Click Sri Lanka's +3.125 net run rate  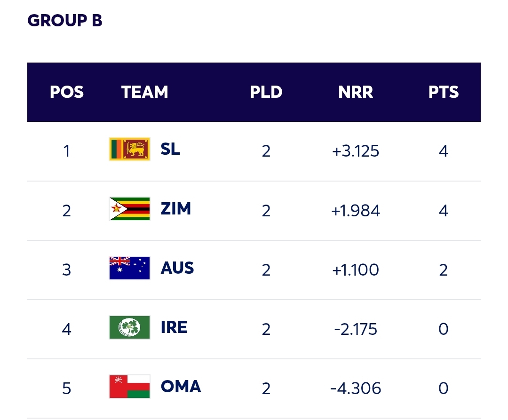click(356, 151)
